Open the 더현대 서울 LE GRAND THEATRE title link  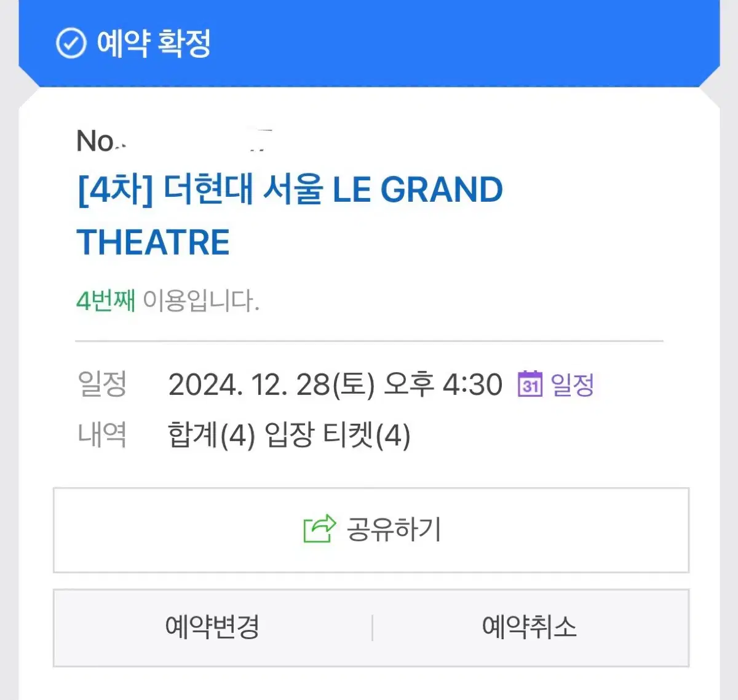(x=290, y=215)
